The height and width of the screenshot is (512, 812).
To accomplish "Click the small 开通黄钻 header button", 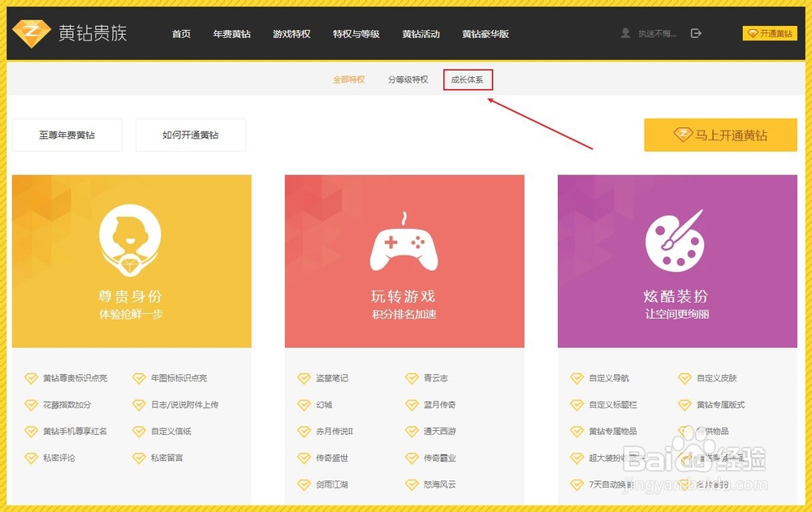I will tap(770, 33).
